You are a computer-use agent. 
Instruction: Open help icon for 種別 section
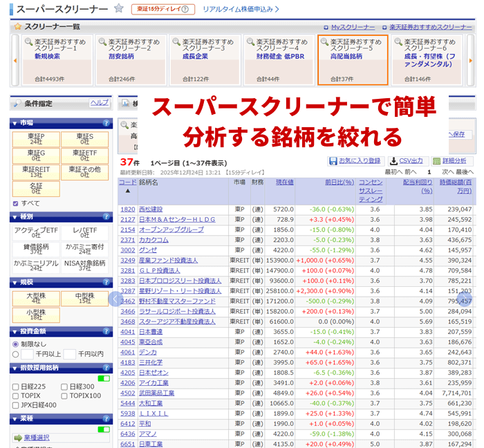[x=106, y=216]
